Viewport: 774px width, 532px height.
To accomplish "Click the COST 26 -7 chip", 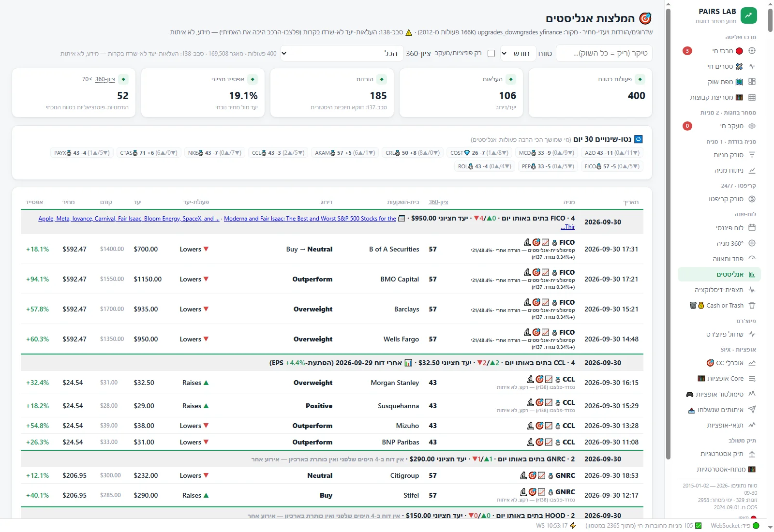I will coord(479,153).
